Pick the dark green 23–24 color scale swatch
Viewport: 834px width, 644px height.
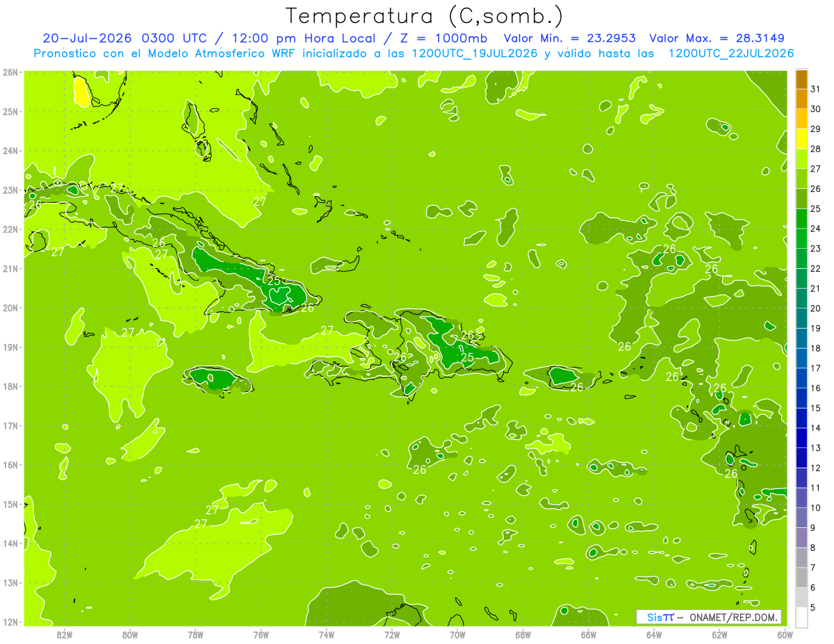[801, 238]
